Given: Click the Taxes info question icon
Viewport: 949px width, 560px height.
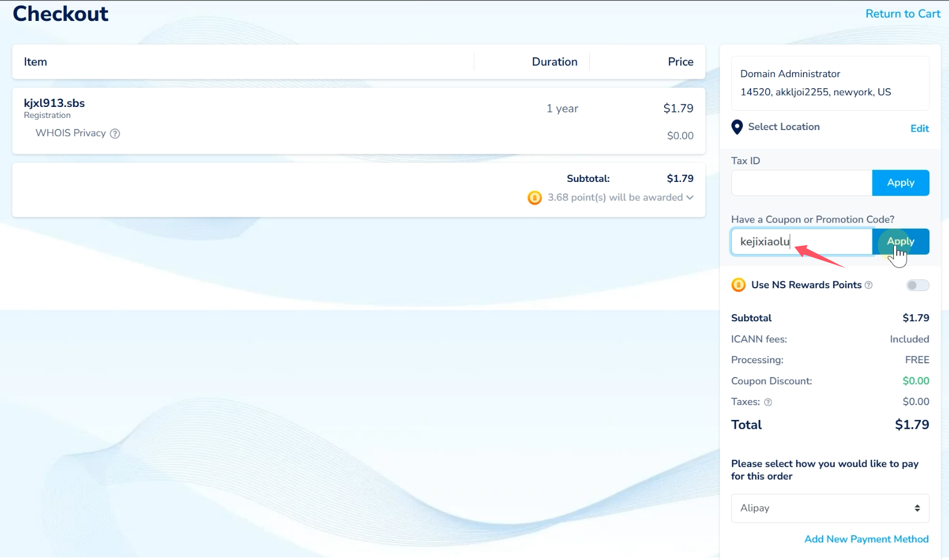Looking at the screenshot, I should pos(768,402).
